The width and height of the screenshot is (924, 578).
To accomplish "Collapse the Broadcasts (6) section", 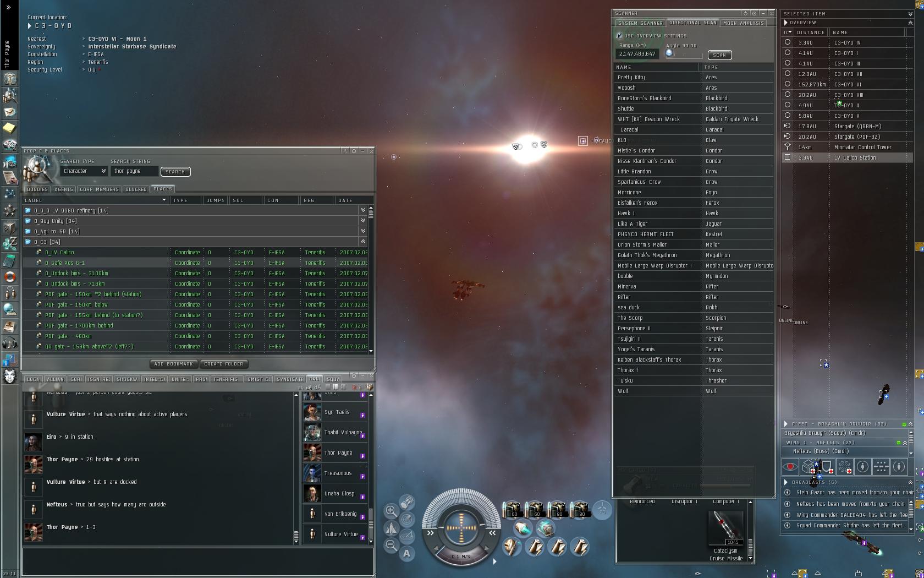I will (786, 482).
